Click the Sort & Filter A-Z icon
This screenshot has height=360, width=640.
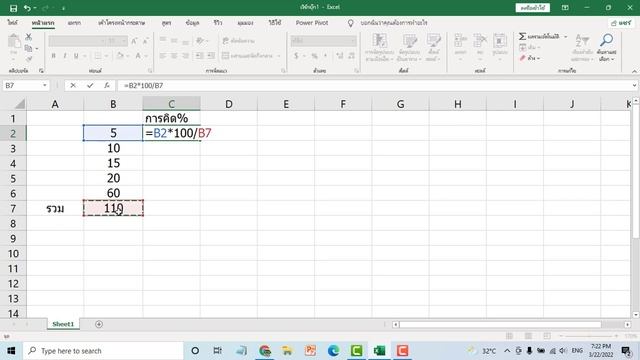coord(582,40)
